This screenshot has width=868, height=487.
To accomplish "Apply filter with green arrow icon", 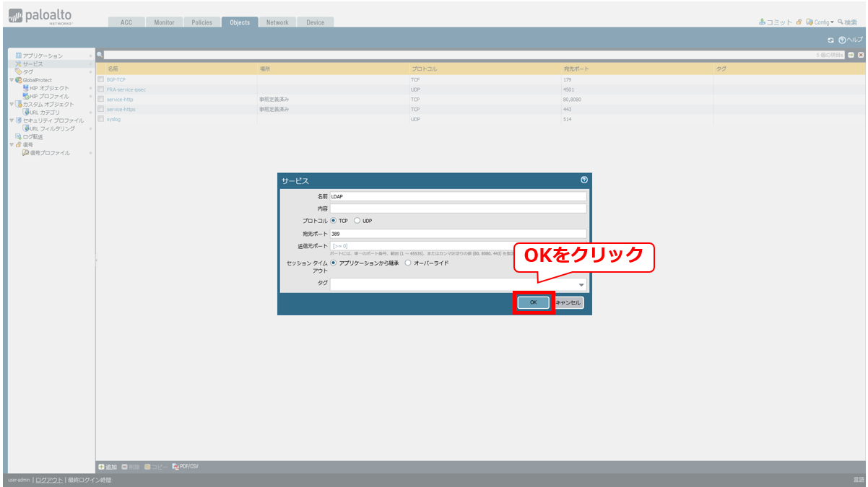I will 851,55.
